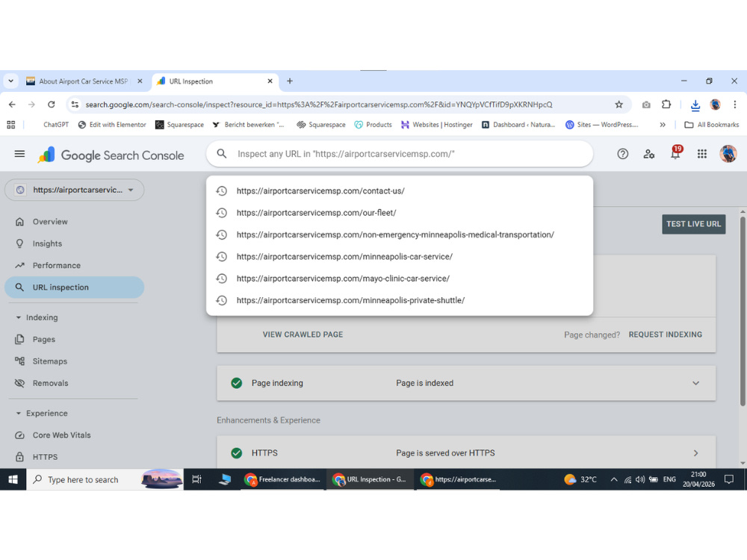747x560 pixels.
Task: Open Chrome's three-dot menu
Action: [x=734, y=105]
